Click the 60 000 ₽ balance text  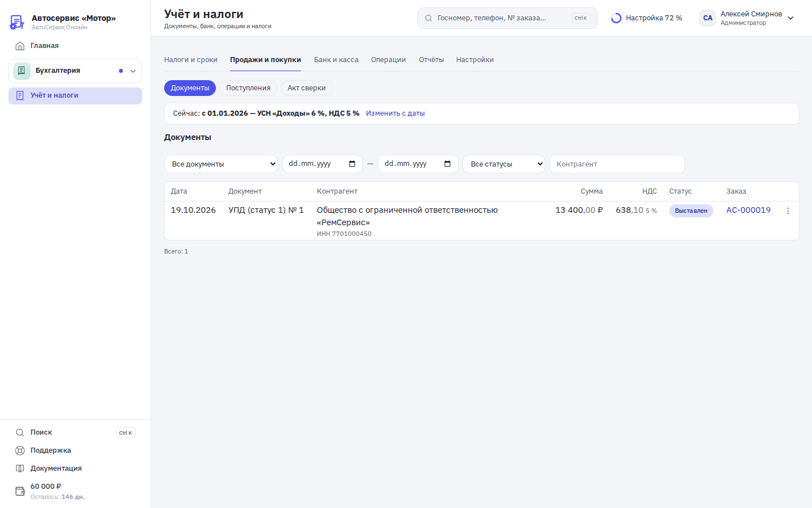point(46,487)
